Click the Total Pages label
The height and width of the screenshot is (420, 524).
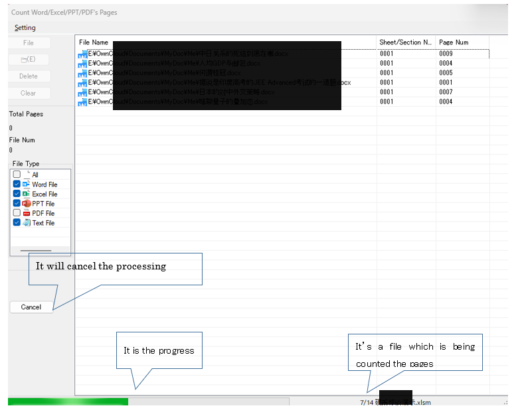(x=26, y=114)
